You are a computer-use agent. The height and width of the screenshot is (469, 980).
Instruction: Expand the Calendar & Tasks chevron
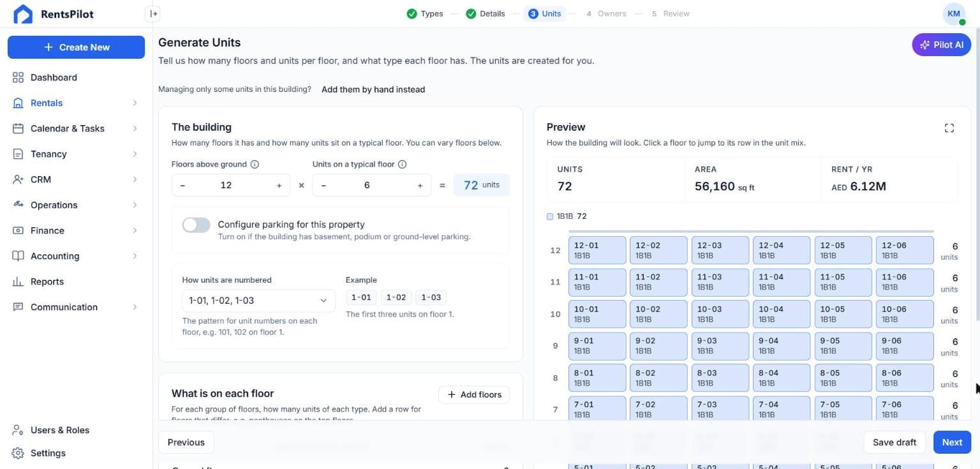click(135, 128)
